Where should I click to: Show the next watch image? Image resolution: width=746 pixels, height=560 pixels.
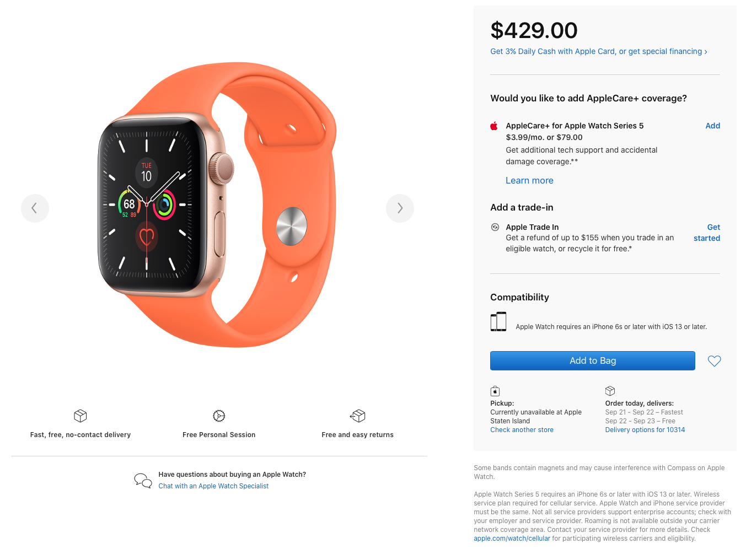point(400,208)
